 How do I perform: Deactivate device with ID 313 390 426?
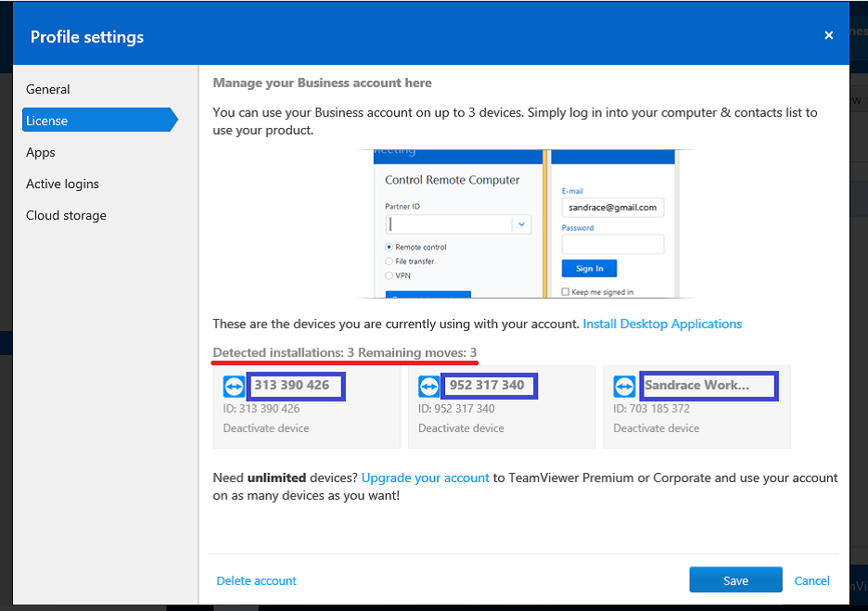(x=266, y=428)
